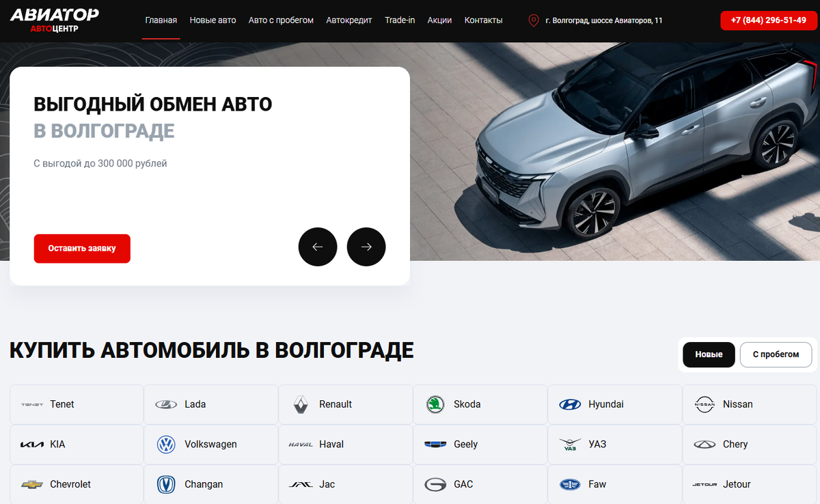
Task: Select the KIA brand tile
Action: pyautogui.click(x=76, y=444)
